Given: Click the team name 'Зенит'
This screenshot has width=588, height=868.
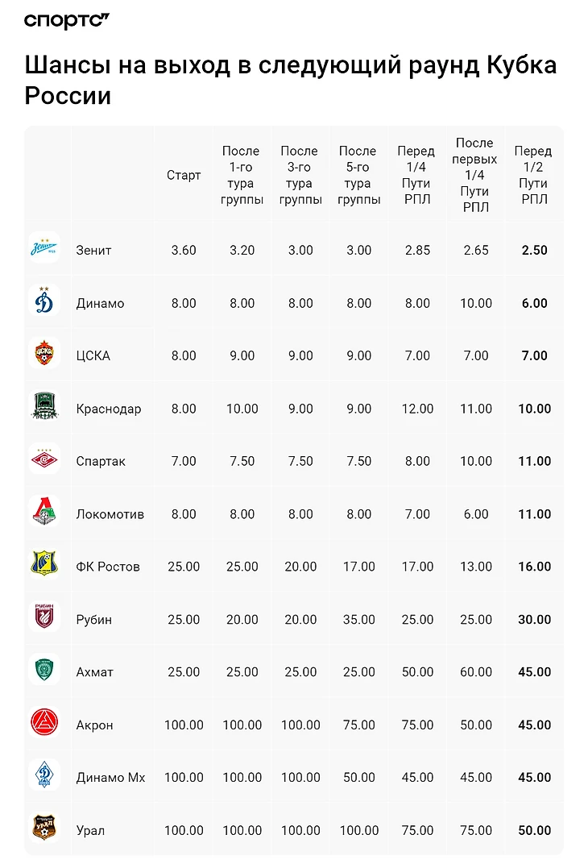Looking at the screenshot, I should pos(93,251).
